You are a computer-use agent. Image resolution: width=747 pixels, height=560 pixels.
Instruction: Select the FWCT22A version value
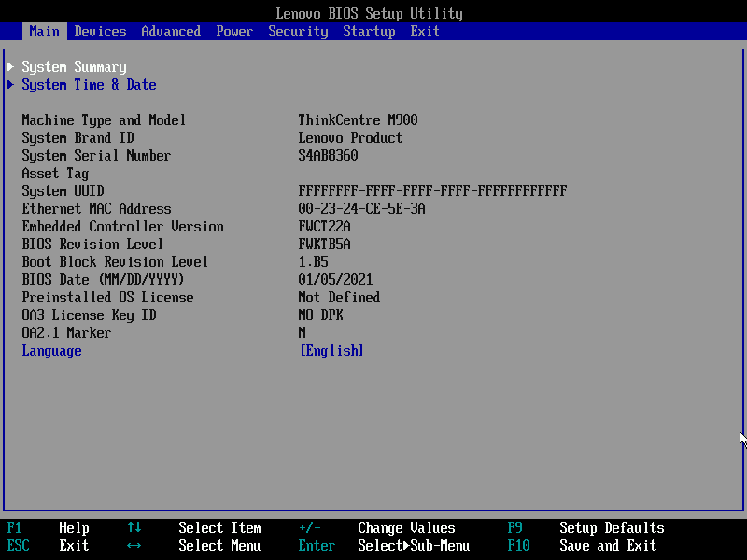tap(324, 227)
